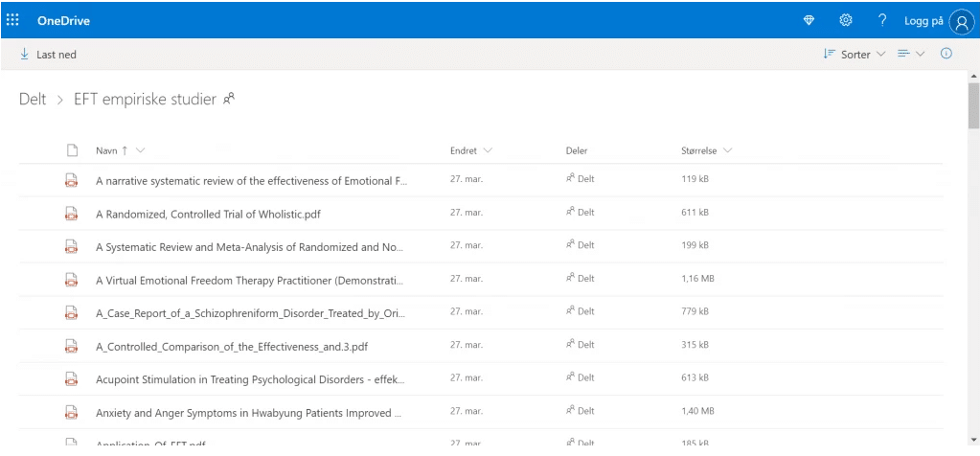
Task: Click Delt status for A_Controlled_Comparison row
Action: pos(580,344)
